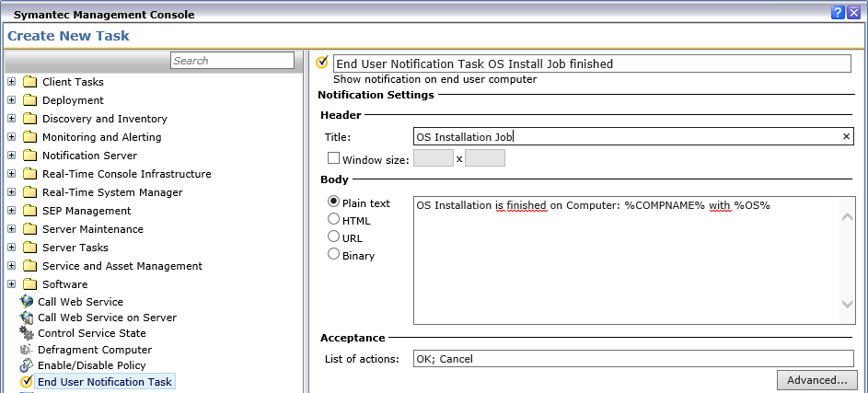Click the End User Notification Task icon
868x393 pixels.
tap(27, 381)
